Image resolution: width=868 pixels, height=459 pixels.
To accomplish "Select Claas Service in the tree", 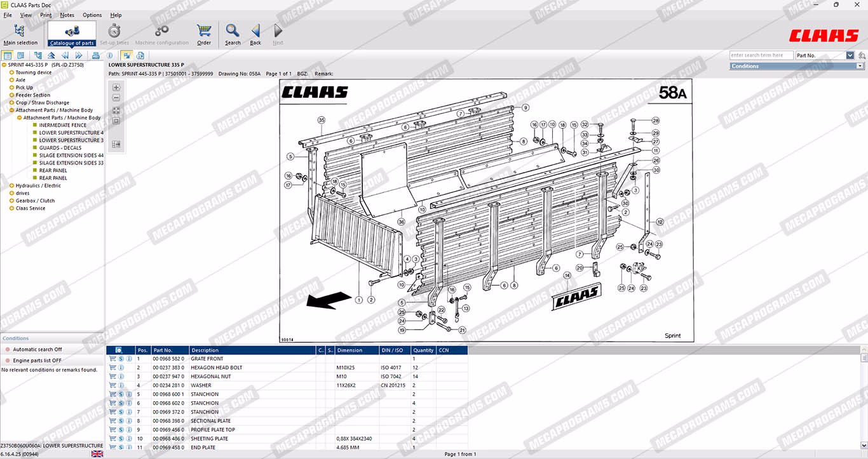I will point(31,208).
